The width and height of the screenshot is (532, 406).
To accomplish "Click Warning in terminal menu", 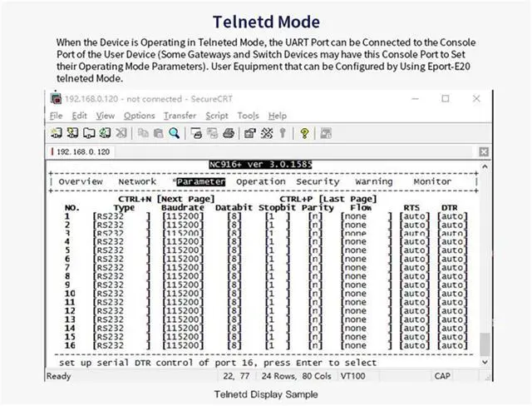I will click(374, 181).
